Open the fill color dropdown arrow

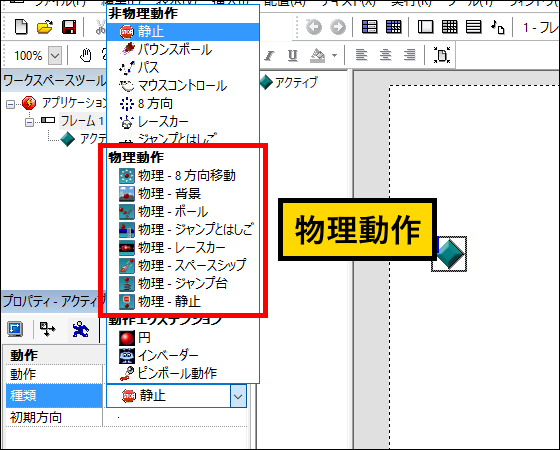[x=334, y=55]
